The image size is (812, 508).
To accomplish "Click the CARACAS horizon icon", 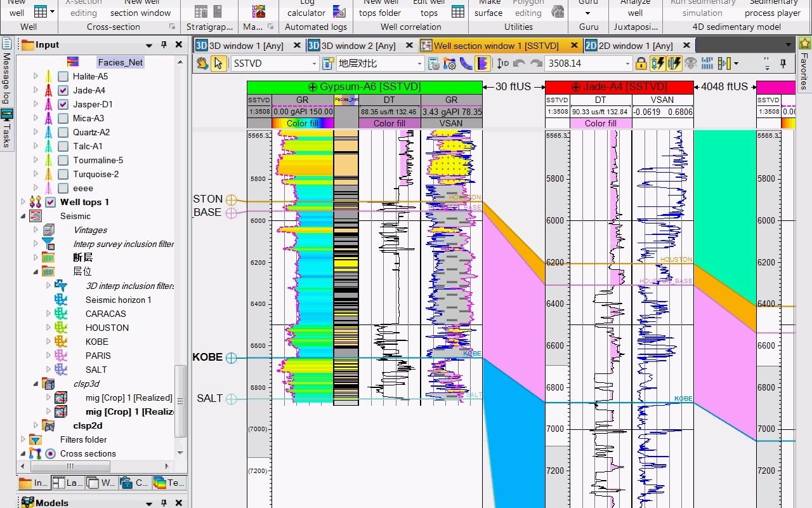I will pos(61,314).
